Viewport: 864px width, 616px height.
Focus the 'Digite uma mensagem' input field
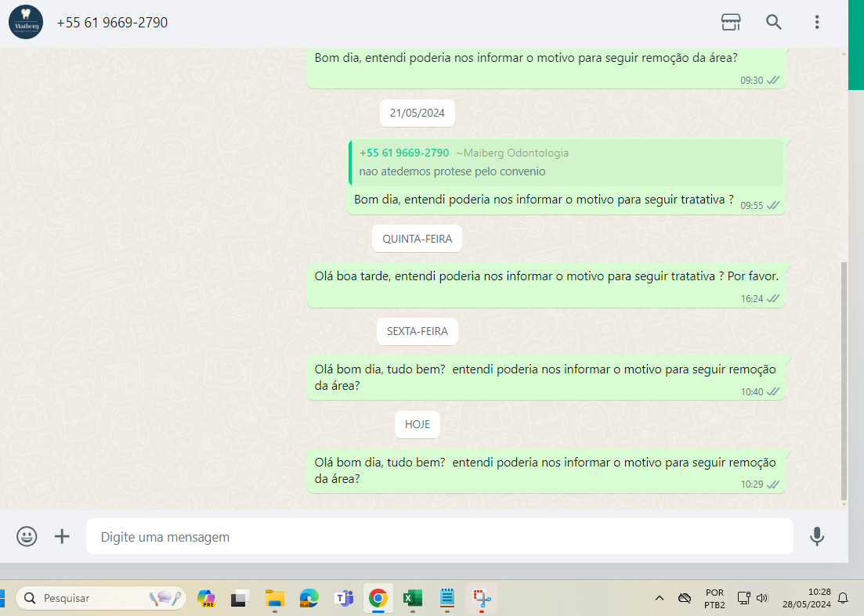tap(439, 537)
